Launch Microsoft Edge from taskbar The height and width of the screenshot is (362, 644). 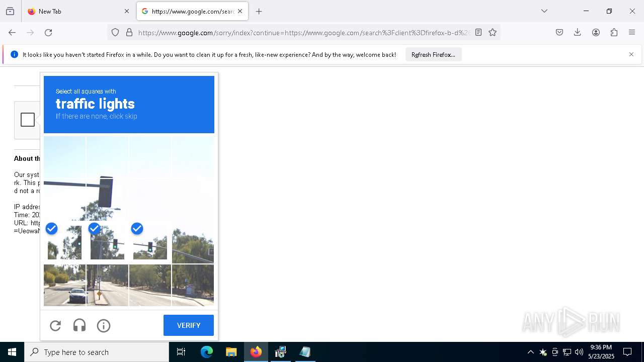click(x=207, y=352)
